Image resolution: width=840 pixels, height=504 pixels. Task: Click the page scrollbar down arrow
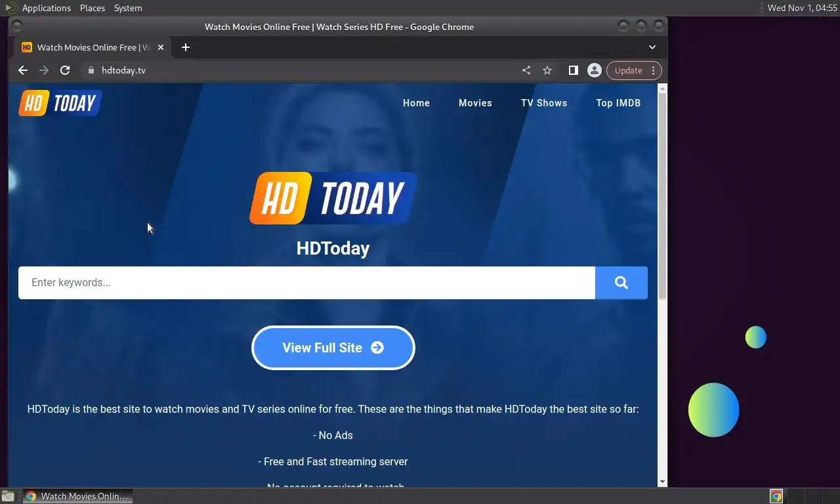coord(662,482)
